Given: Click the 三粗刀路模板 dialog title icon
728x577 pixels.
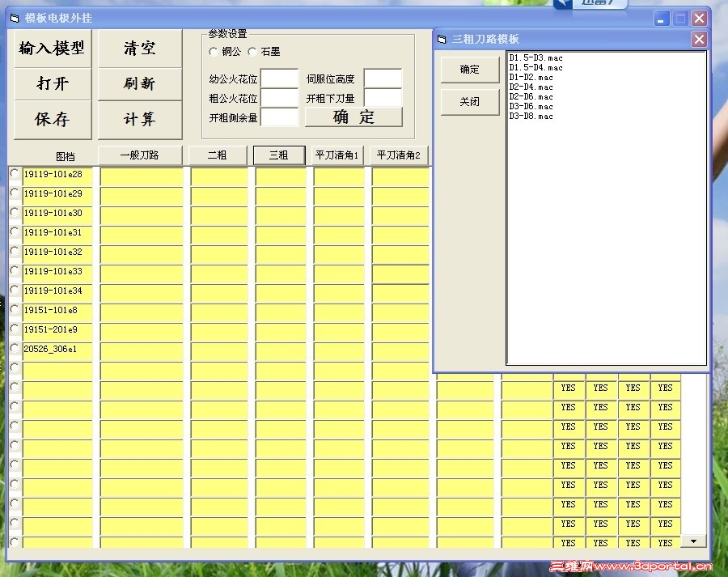Looking at the screenshot, I should 442,40.
